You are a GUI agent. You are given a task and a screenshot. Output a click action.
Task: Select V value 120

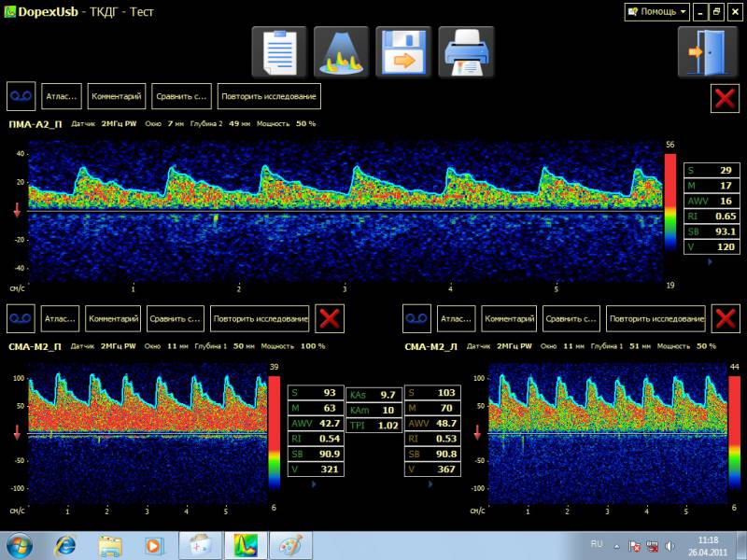tap(726, 246)
